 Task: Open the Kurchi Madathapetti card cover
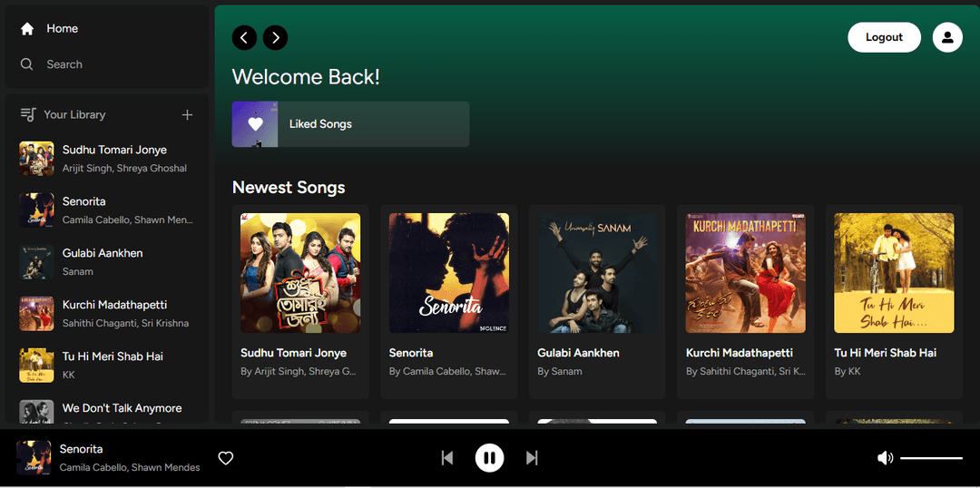point(746,273)
